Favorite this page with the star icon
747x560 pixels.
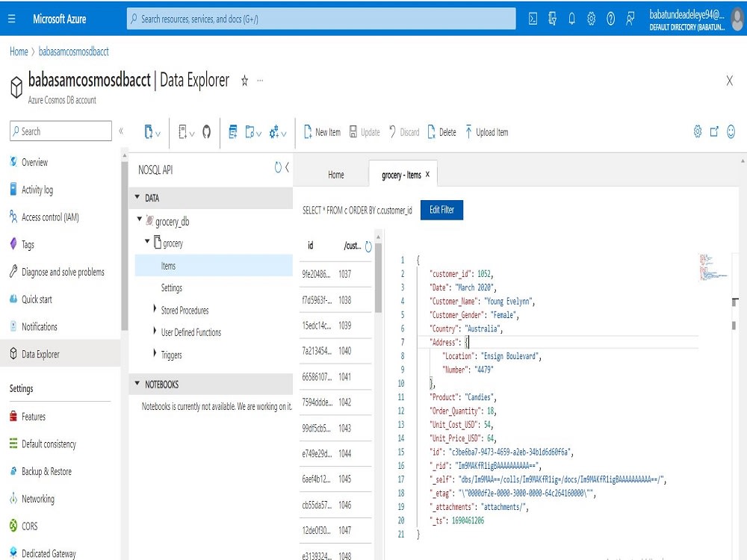[244, 81]
